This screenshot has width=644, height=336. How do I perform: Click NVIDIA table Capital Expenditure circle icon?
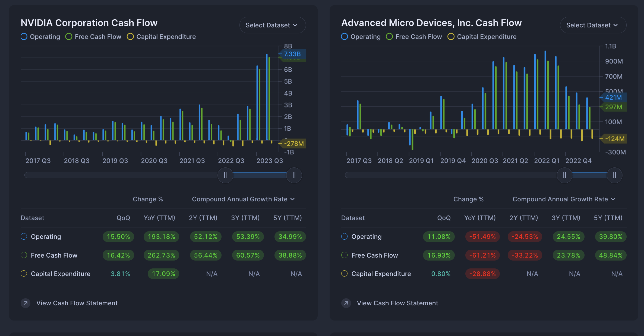coord(24,274)
